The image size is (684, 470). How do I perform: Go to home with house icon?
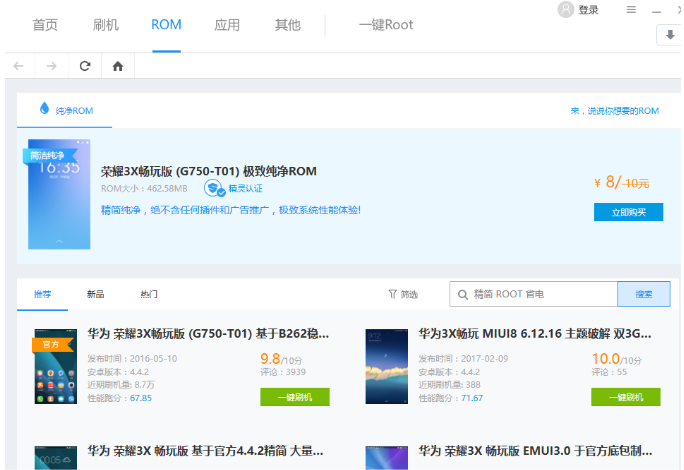[x=118, y=66]
